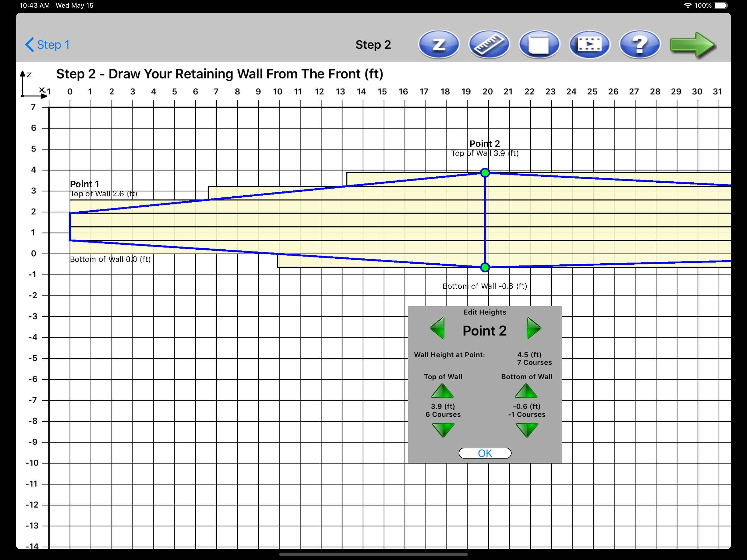Screen dimensions: 747x560
Task: Select Point 2 top green handle
Action: click(485, 173)
